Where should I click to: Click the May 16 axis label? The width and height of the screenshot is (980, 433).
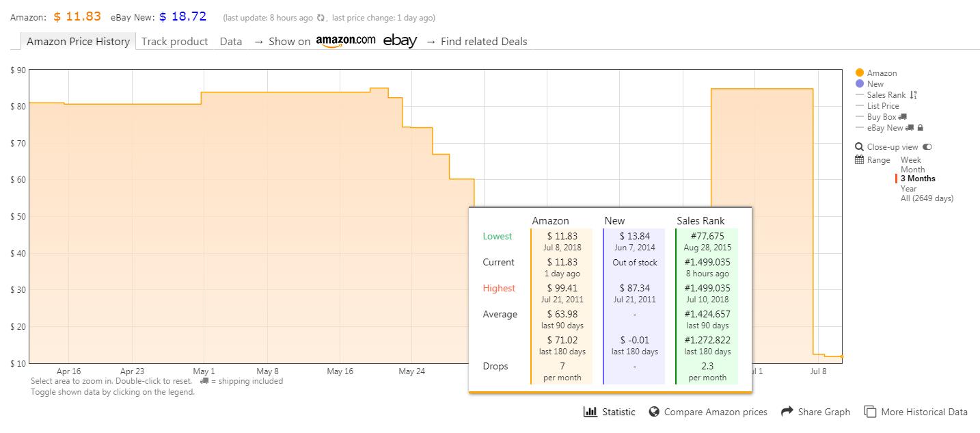[x=340, y=371]
